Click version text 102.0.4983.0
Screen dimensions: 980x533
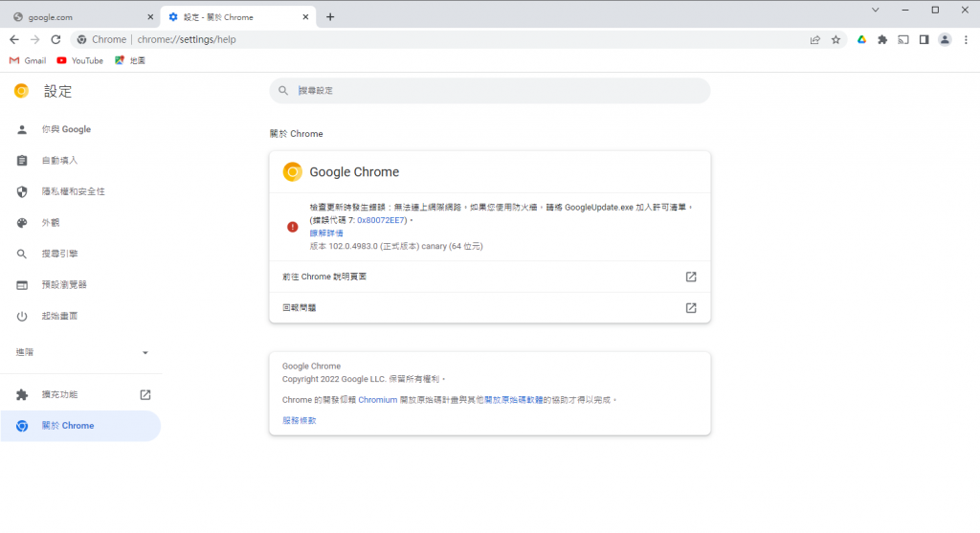(396, 246)
